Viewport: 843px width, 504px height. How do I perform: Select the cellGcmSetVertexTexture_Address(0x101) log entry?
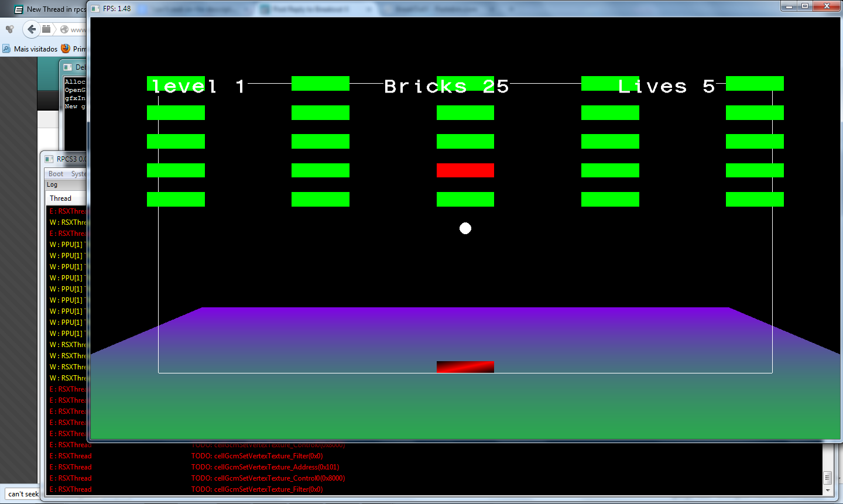tap(265, 467)
